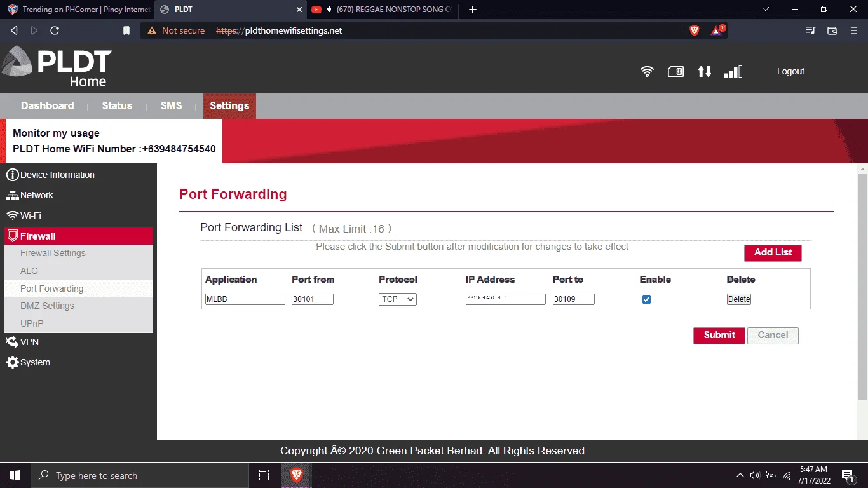Click the Logout link
This screenshot has height=488, width=868.
click(790, 72)
